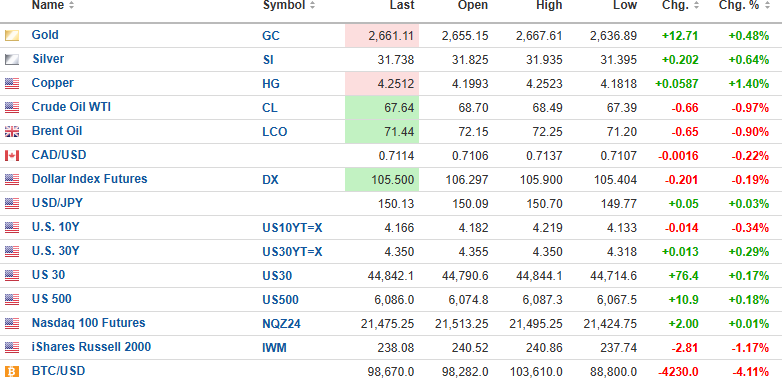Open the Crude Oil WTI link
The height and width of the screenshot is (378, 782).
point(71,107)
